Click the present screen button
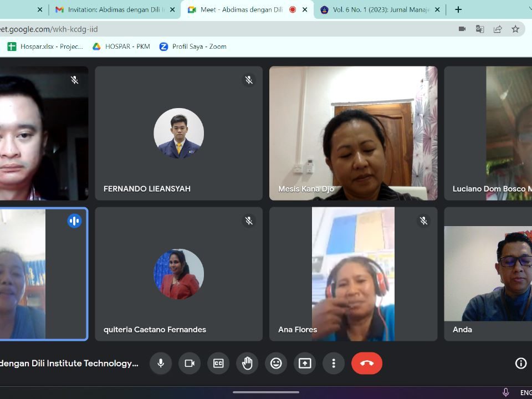This screenshot has width=532, height=399. coord(305,364)
